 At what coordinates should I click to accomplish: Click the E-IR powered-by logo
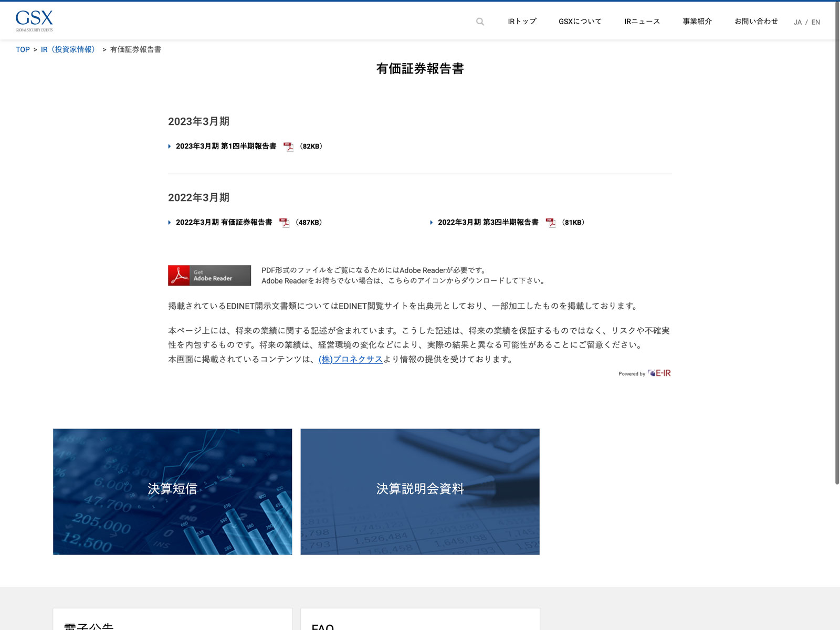click(659, 373)
